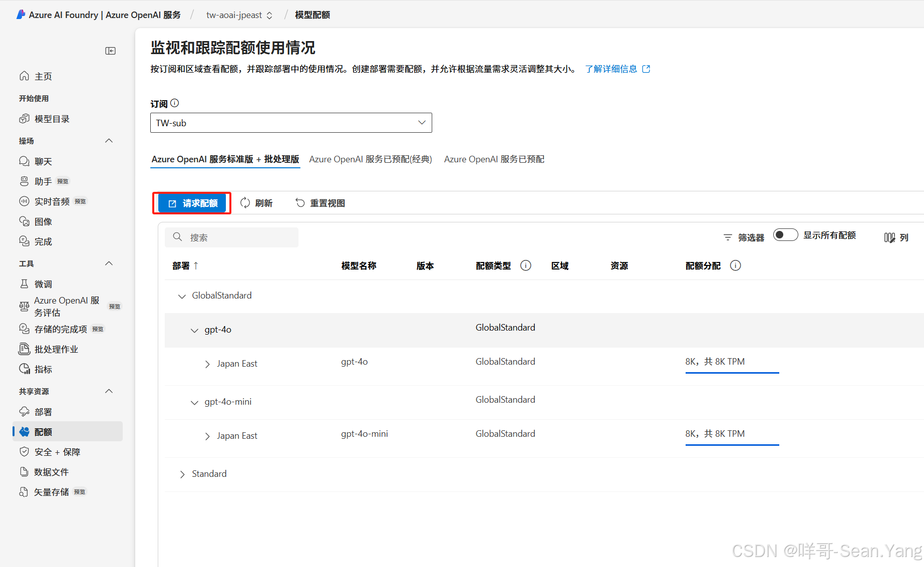Click the 重置视图 reset view button

(x=321, y=203)
